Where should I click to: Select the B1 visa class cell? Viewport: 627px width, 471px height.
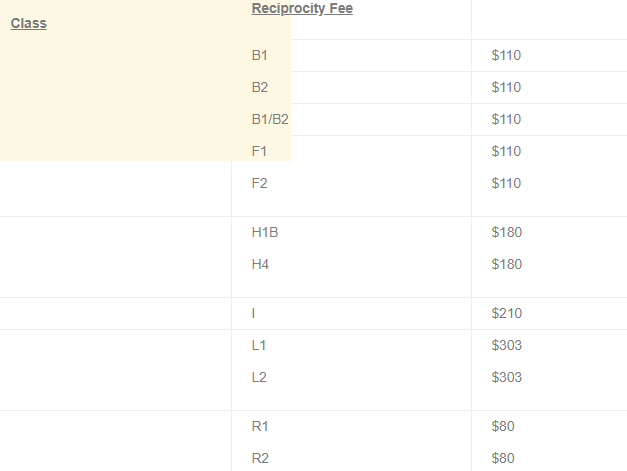(260, 55)
